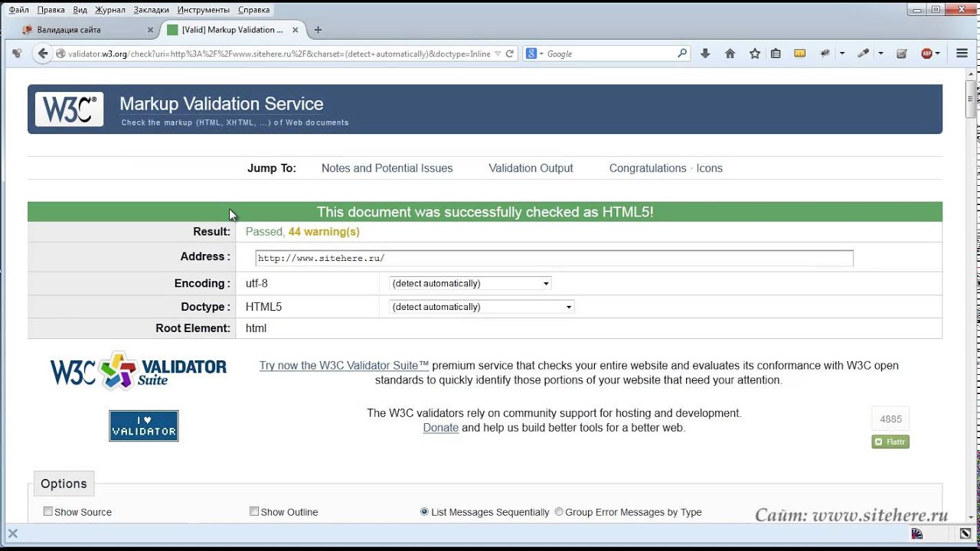Jump to Validation Output link
Screen dimensions: 980x551
(531, 168)
